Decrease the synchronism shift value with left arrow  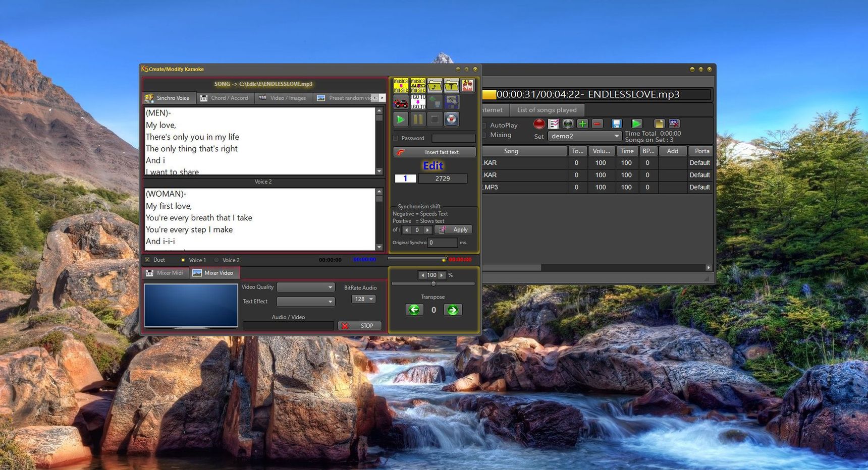406,230
